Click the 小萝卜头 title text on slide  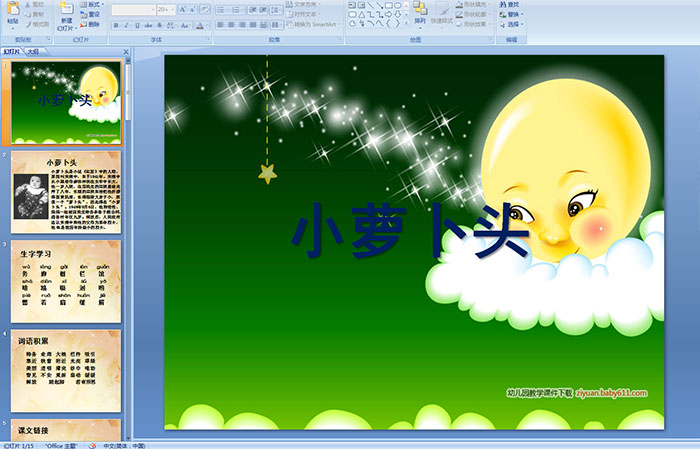(x=411, y=230)
